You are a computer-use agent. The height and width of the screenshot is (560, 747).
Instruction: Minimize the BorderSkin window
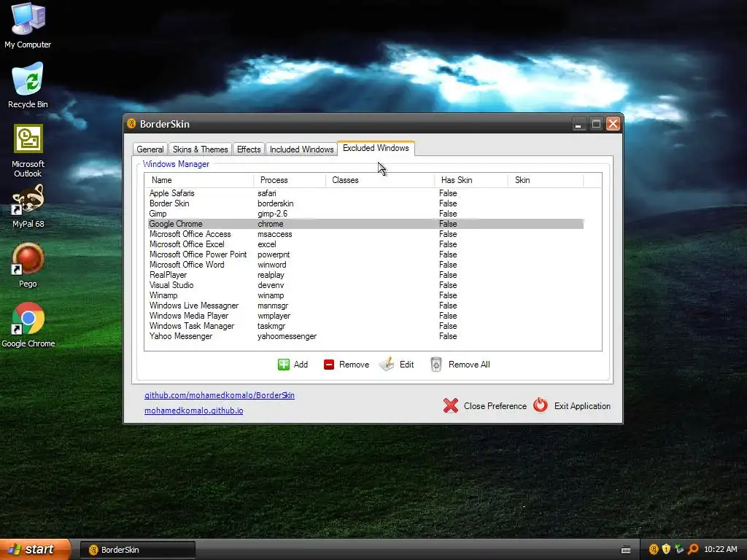[578, 124]
